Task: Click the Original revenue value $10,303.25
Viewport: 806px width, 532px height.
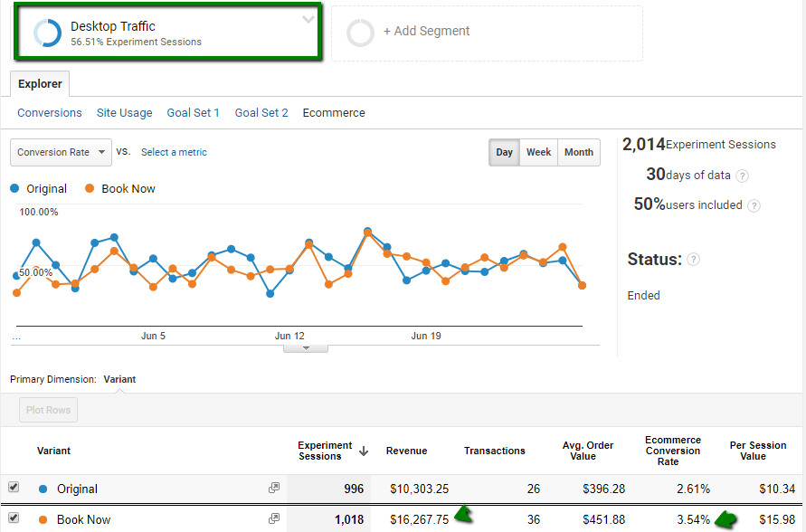Action: pos(419,489)
